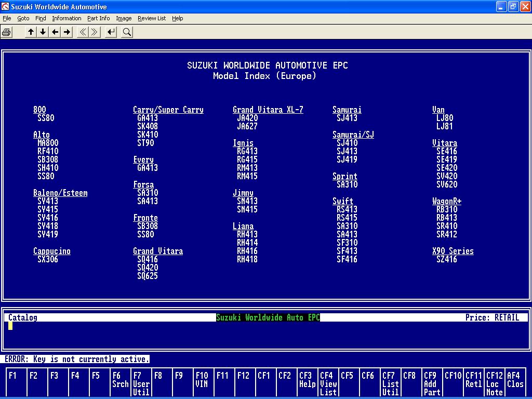Open search with the magnifier icon
532x399 pixels.
[127, 32]
